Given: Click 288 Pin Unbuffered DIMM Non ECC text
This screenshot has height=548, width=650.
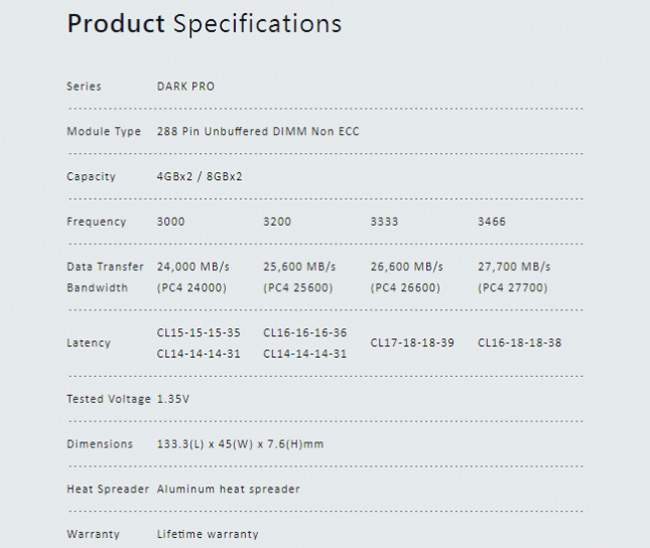Looking at the screenshot, I should [258, 131].
